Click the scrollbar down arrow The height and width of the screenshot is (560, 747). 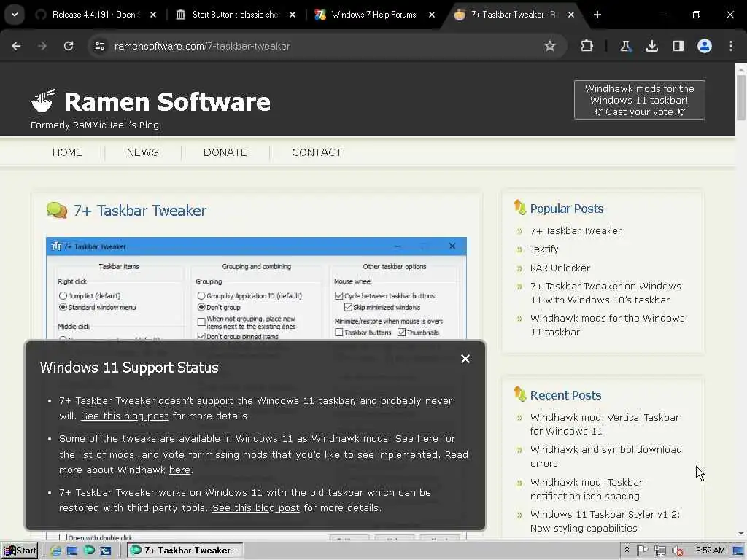(x=741, y=533)
